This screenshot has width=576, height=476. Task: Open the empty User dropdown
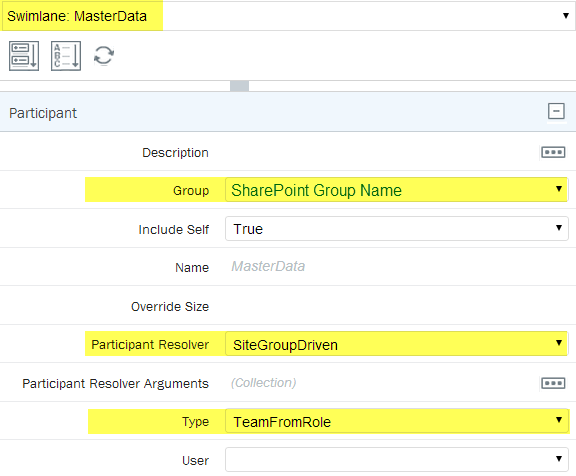(x=397, y=459)
